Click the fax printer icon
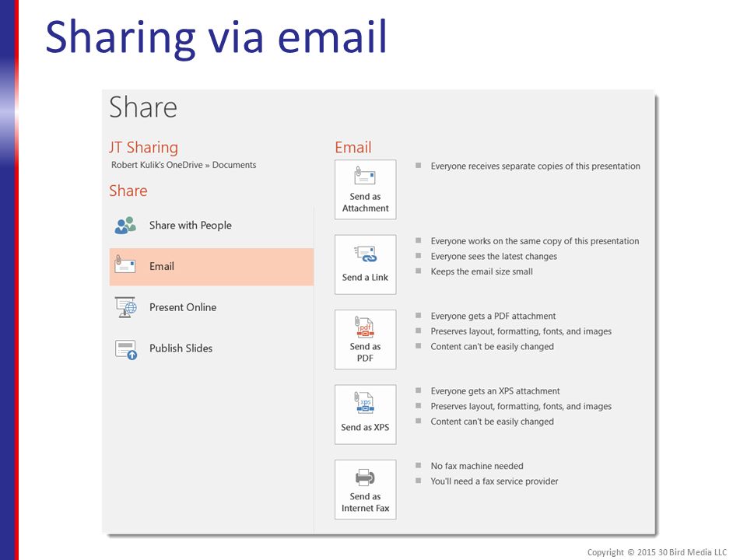 [x=366, y=477]
